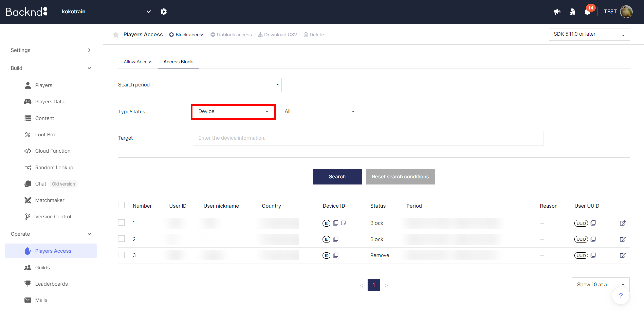This screenshot has width=644, height=311.
Task: Click the notifications bell icon
Action: coord(587,12)
